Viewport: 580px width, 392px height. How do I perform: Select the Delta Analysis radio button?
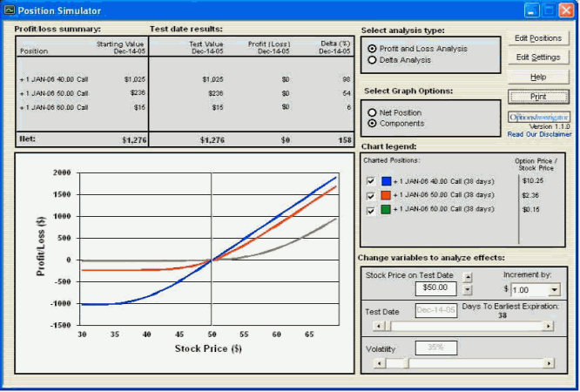coord(373,60)
